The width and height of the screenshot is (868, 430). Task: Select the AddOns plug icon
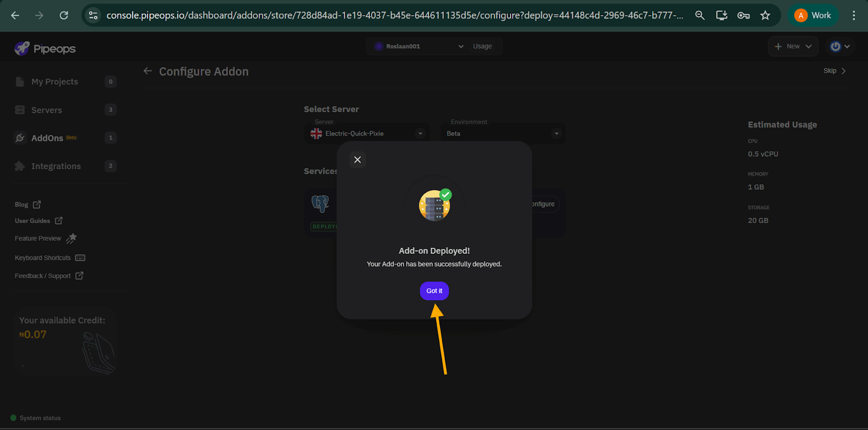(20, 138)
